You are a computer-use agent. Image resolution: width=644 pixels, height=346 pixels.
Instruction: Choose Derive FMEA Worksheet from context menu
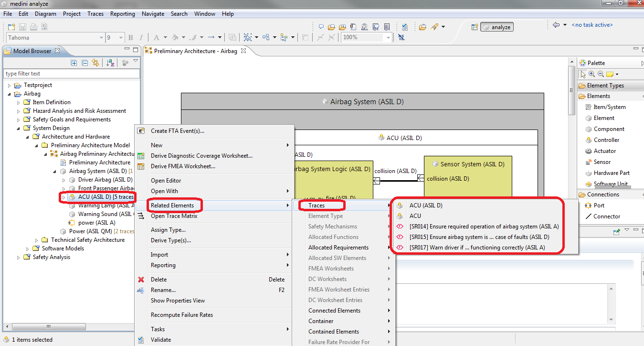[x=183, y=166]
